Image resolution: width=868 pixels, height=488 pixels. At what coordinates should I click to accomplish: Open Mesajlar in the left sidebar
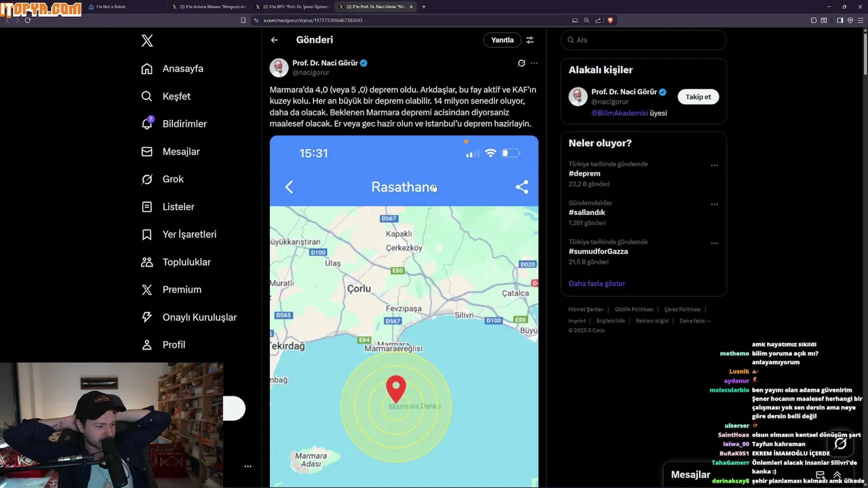[x=170, y=151]
